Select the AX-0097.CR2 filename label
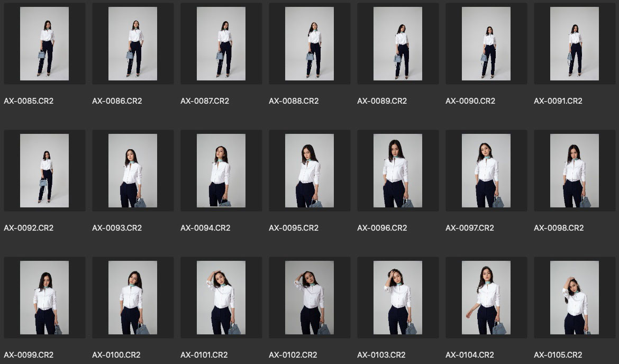 (470, 228)
